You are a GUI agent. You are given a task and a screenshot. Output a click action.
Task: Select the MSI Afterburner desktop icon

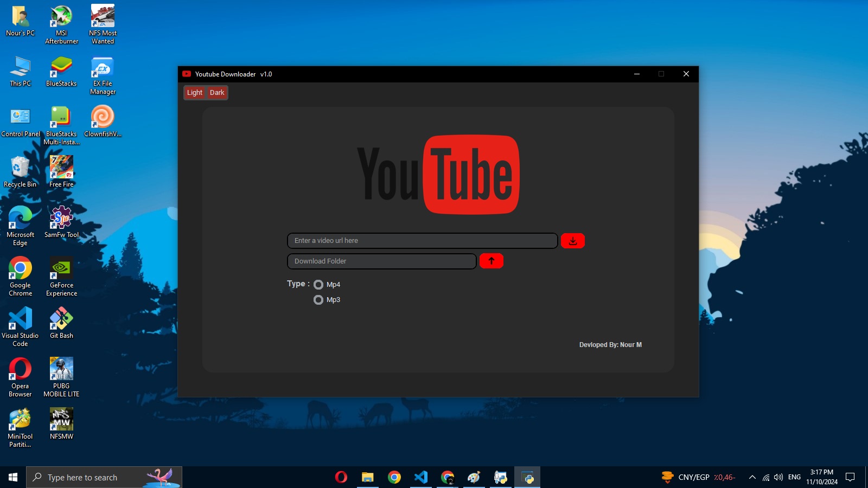click(x=61, y=25)
